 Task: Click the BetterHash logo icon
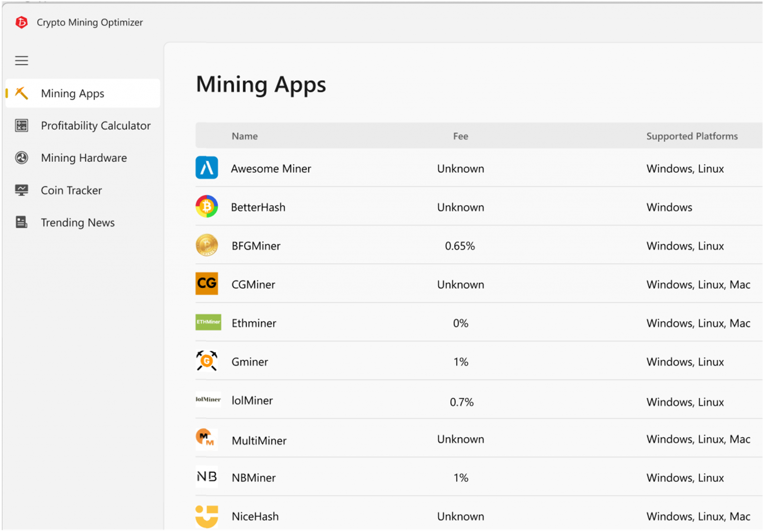(x=207, y=206)
